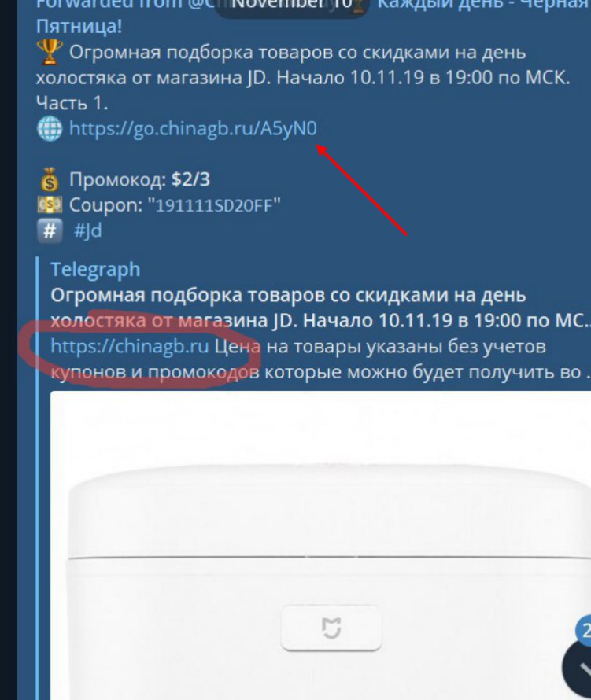Image resolution: width=591 pixels, height=700 pixels.
Task: Click the globe emoji beside the link
Action: coord(50,128)
